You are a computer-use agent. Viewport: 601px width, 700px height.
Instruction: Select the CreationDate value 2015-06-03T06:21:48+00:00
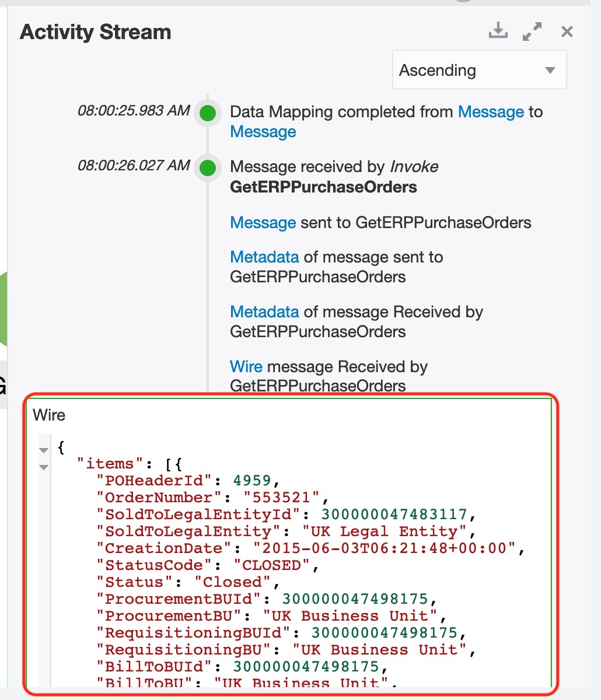pyautogui.click(x=385, y=548)
